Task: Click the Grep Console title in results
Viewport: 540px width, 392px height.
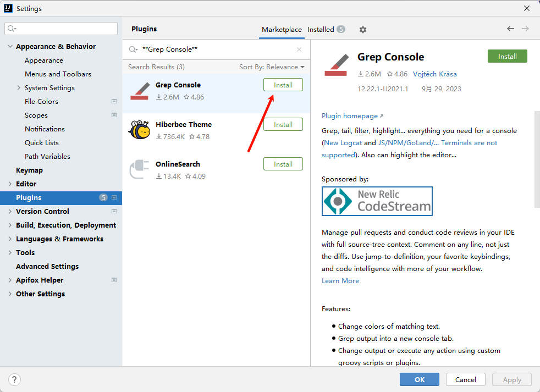Action: point(178,85)
